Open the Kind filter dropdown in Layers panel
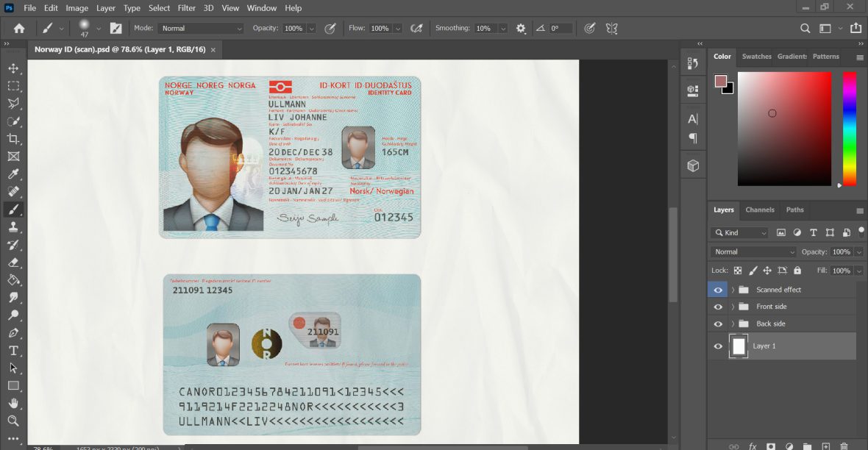868x450 pixels. click(x=739, y=232)
